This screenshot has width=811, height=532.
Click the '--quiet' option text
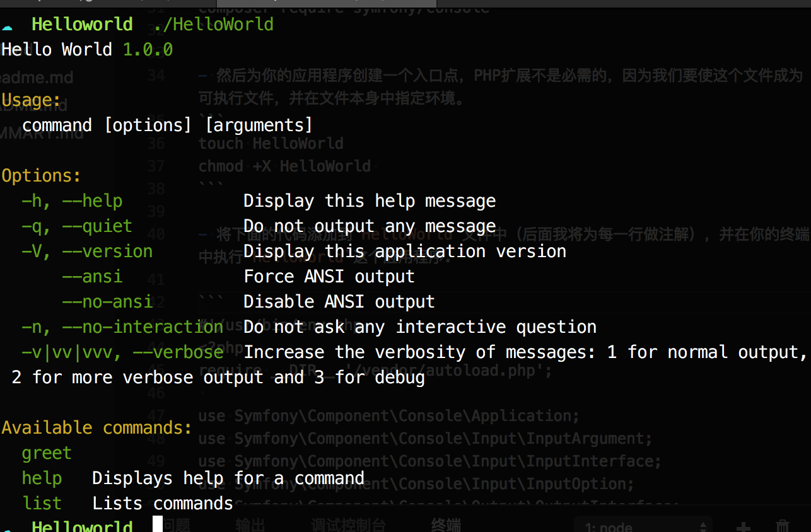pyautogui.click(x=97, y=226)
